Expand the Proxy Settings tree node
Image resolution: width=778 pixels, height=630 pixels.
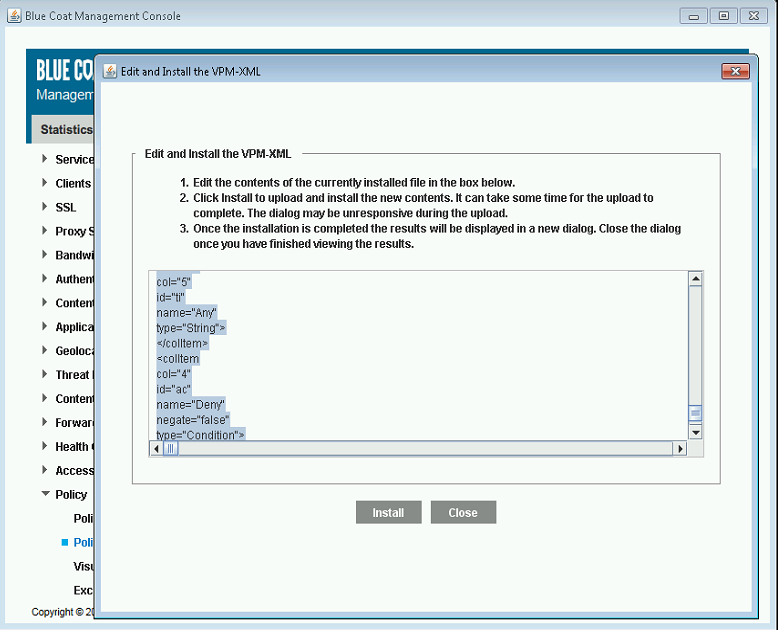pyautogui.click(x=45, y=231)
